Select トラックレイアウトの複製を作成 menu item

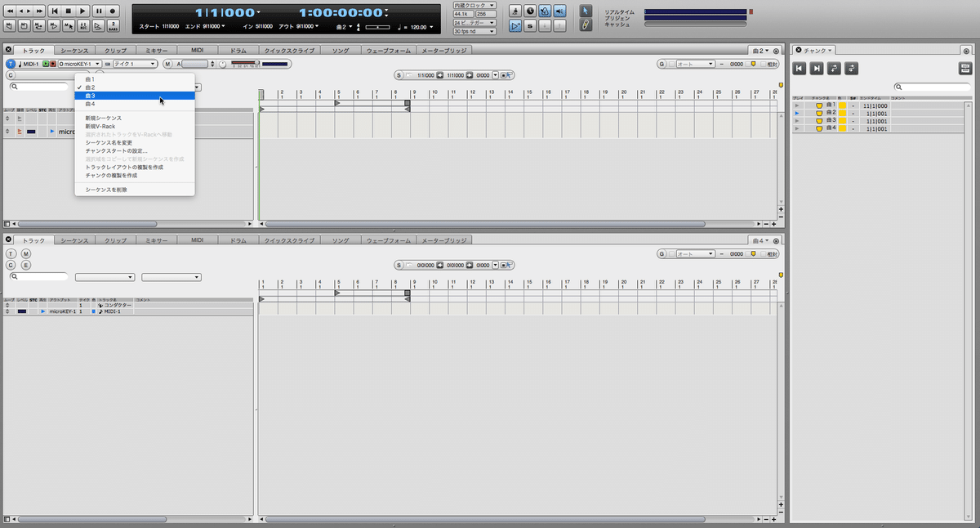(135, 167)
